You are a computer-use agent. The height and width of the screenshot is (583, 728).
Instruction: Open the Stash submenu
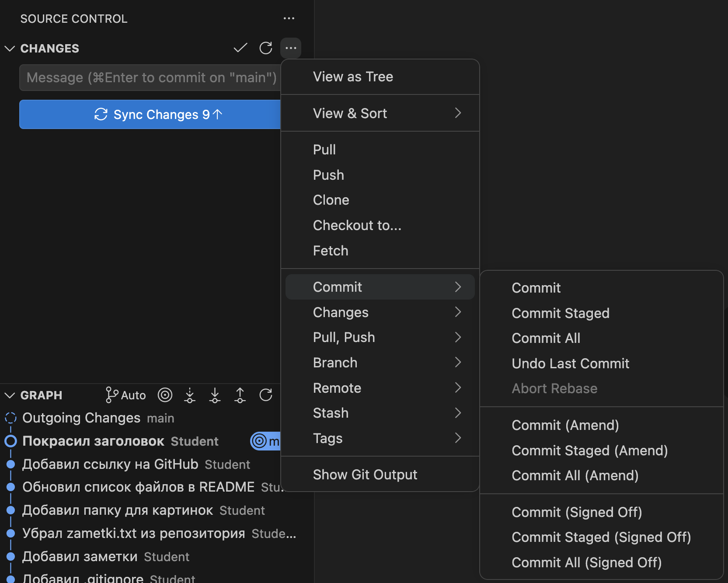[380, 413]
